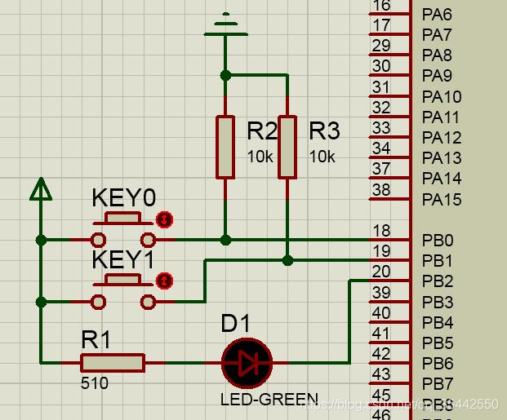
Task: Select resistor R3 body
Action: [287, 147]
